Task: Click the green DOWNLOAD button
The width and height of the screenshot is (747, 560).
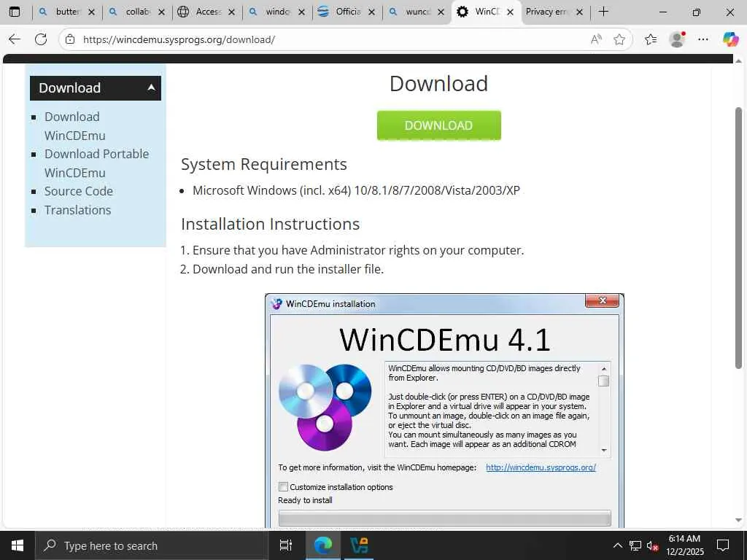Action: [x=438, y=125]
